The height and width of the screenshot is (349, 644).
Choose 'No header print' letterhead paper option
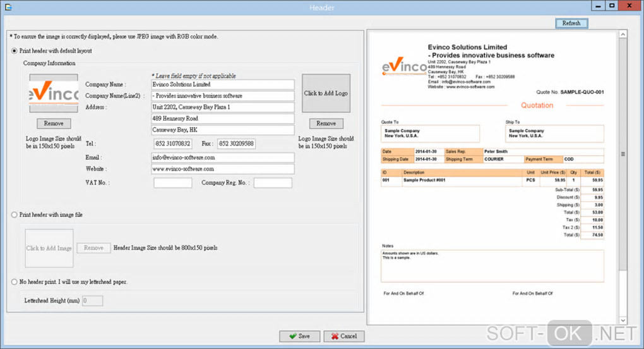(x=15, y=282)
